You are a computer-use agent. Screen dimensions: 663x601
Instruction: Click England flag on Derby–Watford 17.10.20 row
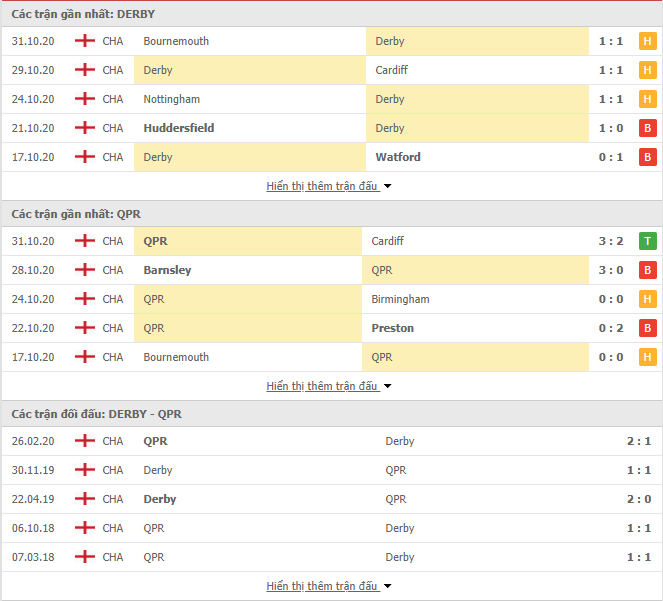pyautogui.click(x=85, y=157)
